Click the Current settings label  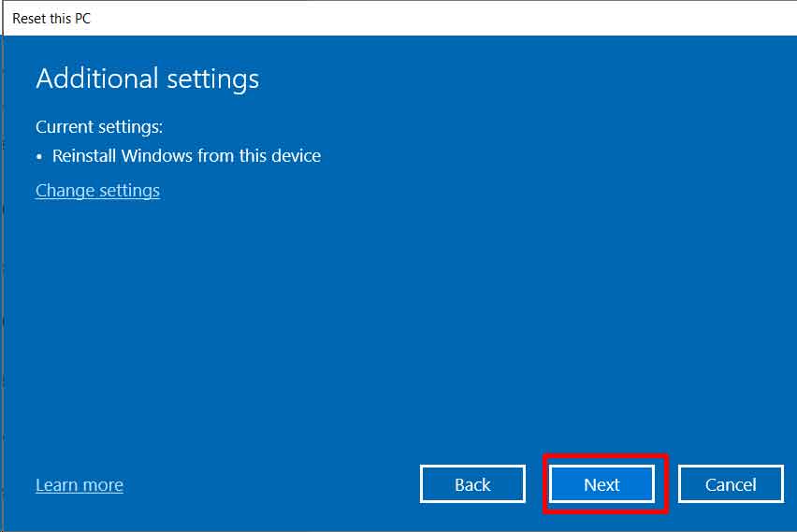pyautogui.click(x=99, y=126)
